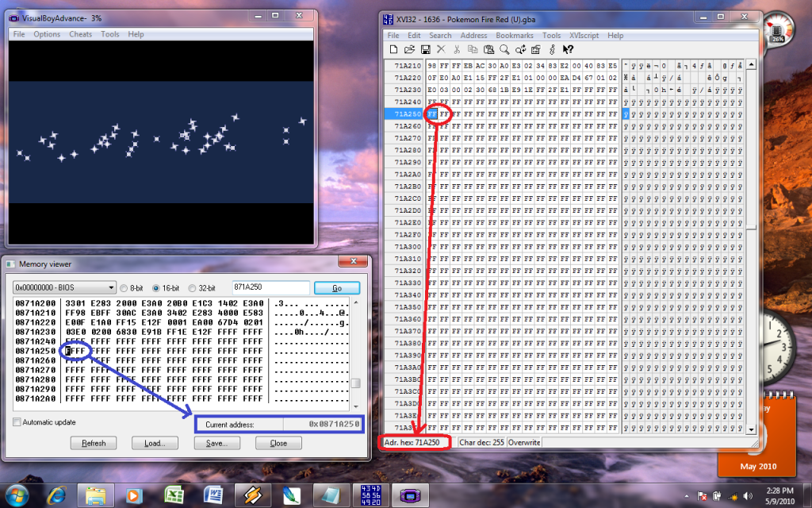Viewport: 812px width, 508px height.
Task: Open VisualBoyAdvance Cheats menu
Action: point(80,34)
